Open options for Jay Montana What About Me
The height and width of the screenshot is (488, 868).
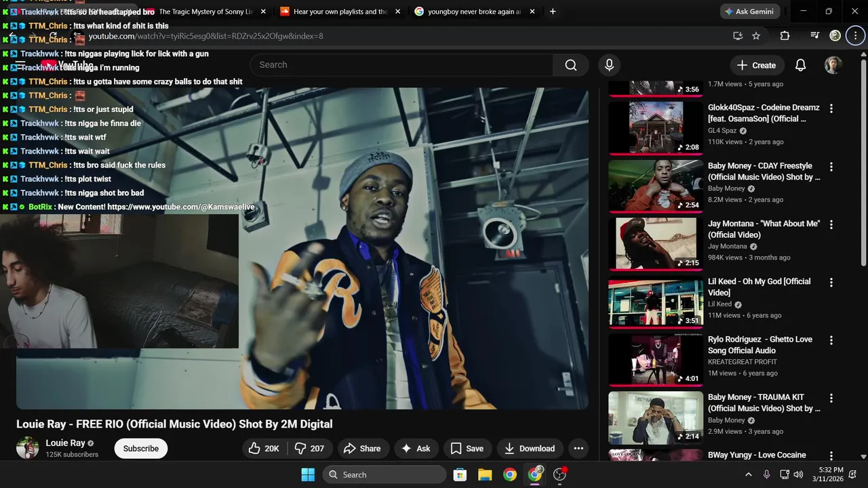831,224
